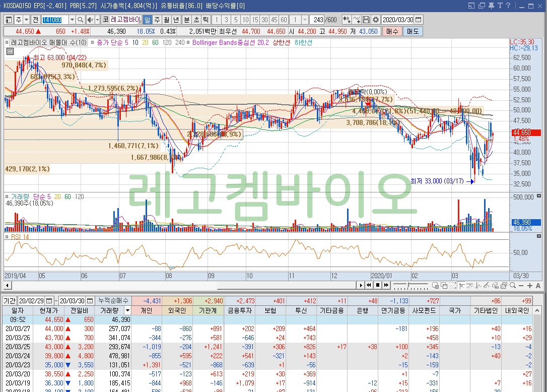Click the 60 period quick button
This screenshot has height=392, width=547.
tap(284, 20)
